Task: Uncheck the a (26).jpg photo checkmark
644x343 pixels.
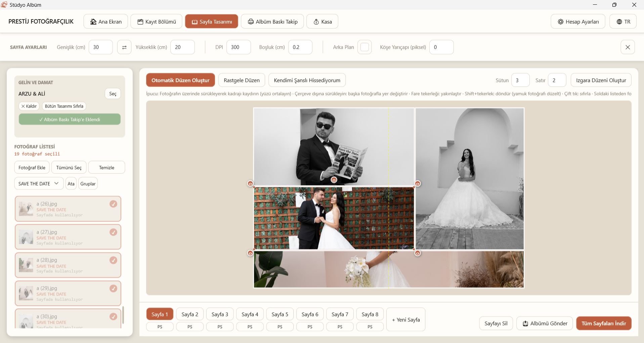Action: coord(114,204)
